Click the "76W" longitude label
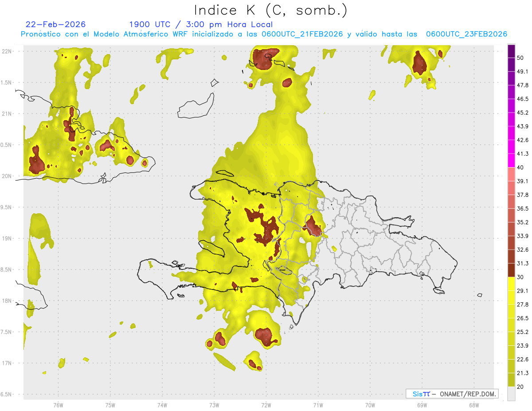The image size is (532, 411). [x=58, y=405]
